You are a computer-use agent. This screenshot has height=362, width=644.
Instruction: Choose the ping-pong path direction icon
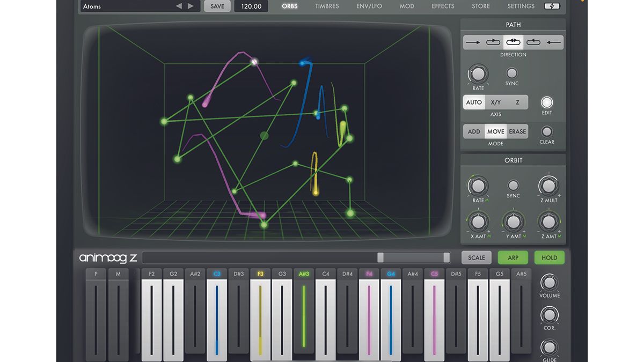point(513,42)
